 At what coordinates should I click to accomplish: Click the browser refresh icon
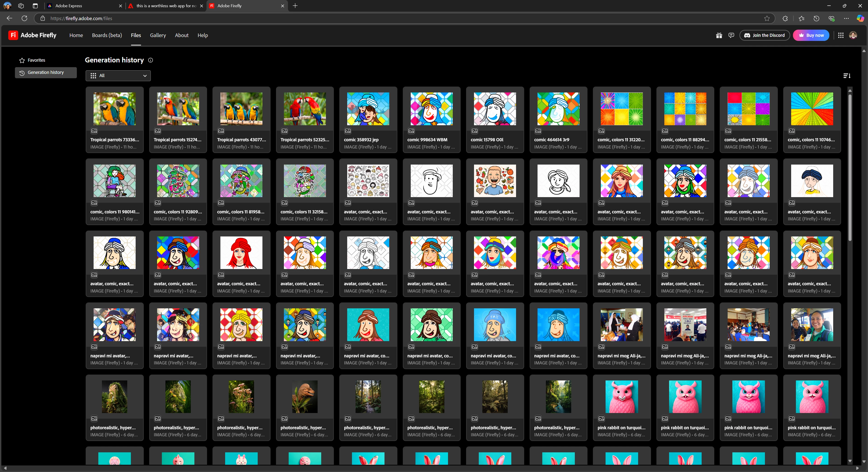point(24,19)
